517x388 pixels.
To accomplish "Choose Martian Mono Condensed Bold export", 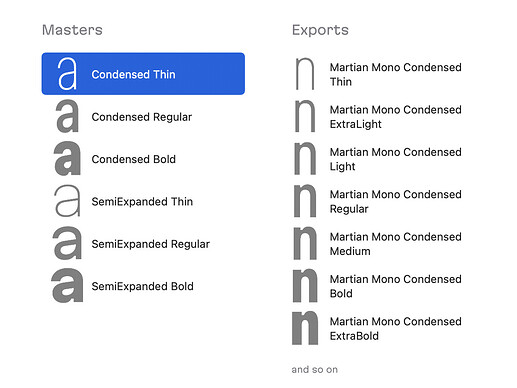I will (396, 286).
